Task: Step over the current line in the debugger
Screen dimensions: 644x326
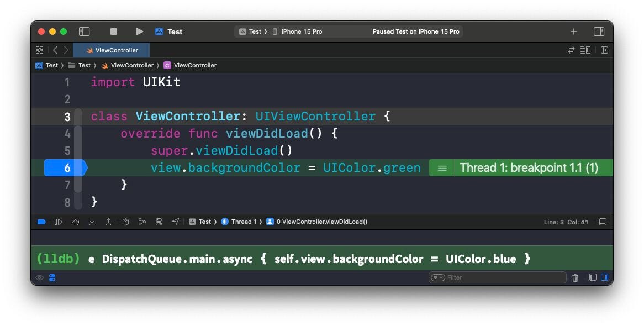Action: point(76,222)
